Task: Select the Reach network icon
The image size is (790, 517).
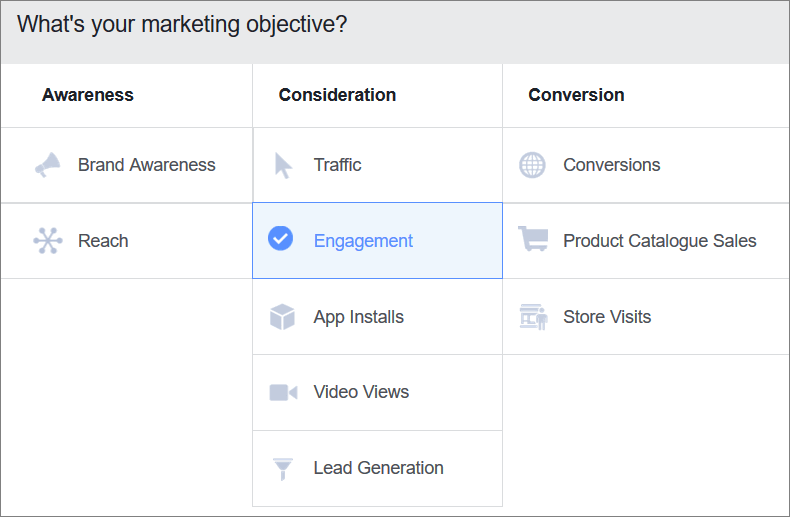Action: pyautogui.click(x=48, y=240)
